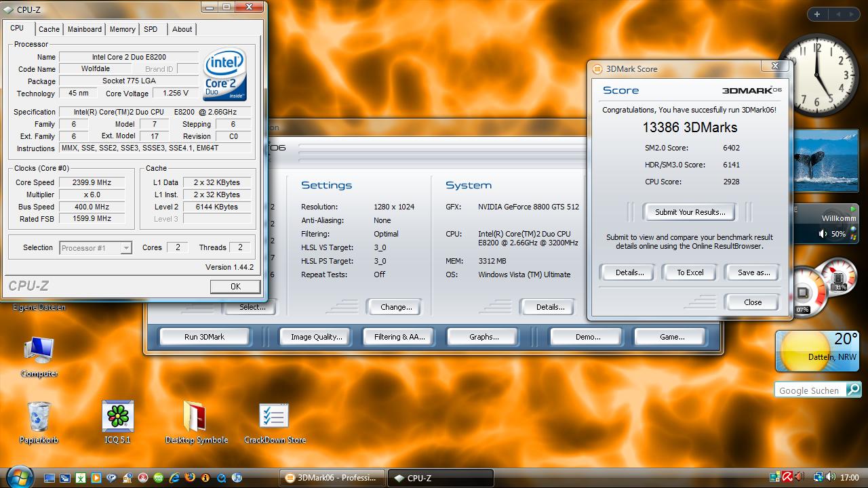Click the CPU name Intel Core 2 Duo E8200
Image resolution: width=868 pixels, height=488 pixels.
[x=129, y=57]
